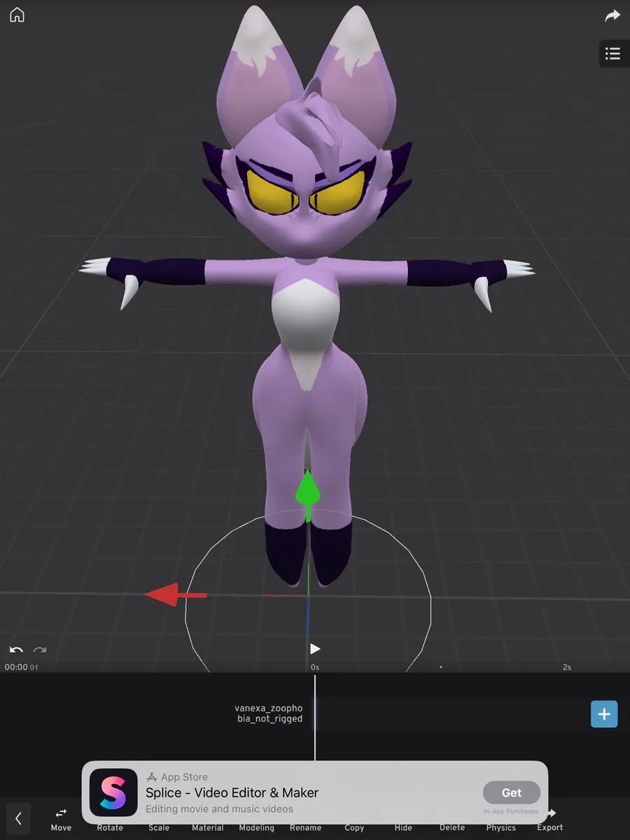Open the Material options

(208, 827)
